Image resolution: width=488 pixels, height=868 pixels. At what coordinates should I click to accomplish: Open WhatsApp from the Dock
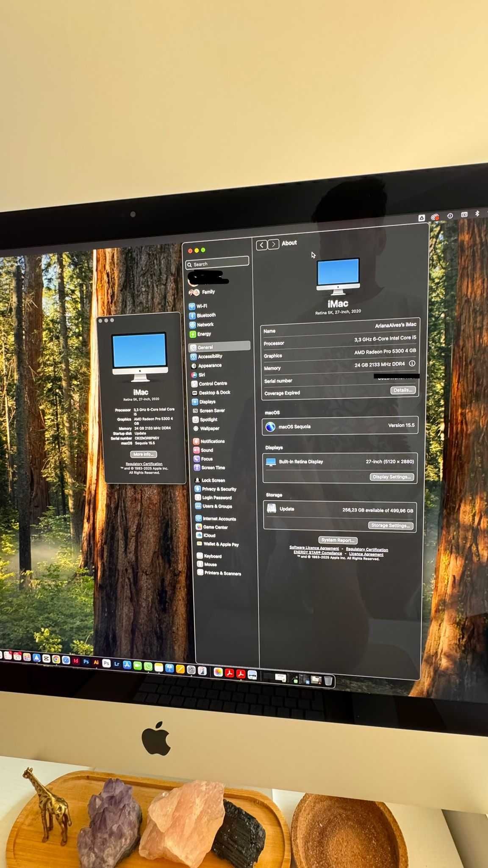(x=148, y=667)
